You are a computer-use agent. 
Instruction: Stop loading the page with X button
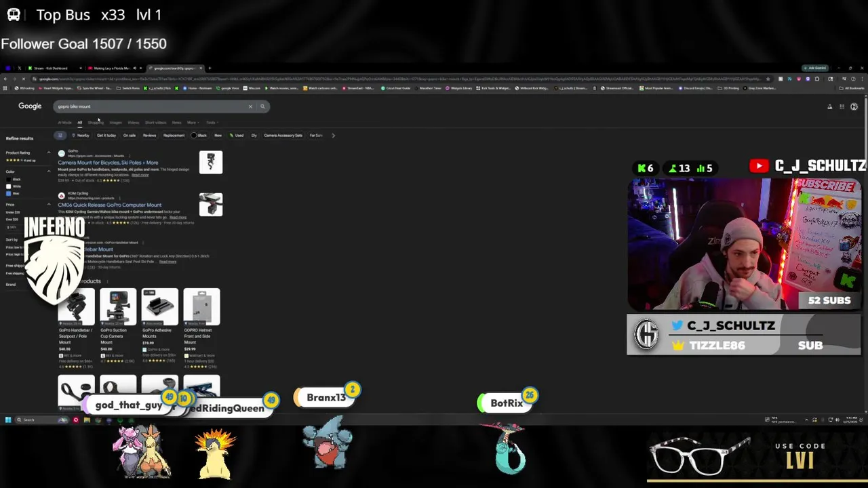point(24,79)
